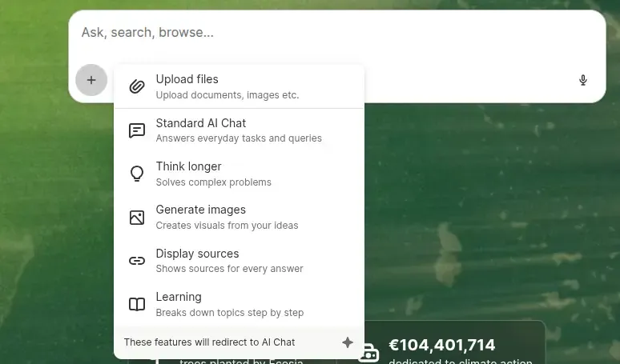The height and width of the screenshot is (364, 620).
Task: Select the Think longer option
Action: coord(239,174)
